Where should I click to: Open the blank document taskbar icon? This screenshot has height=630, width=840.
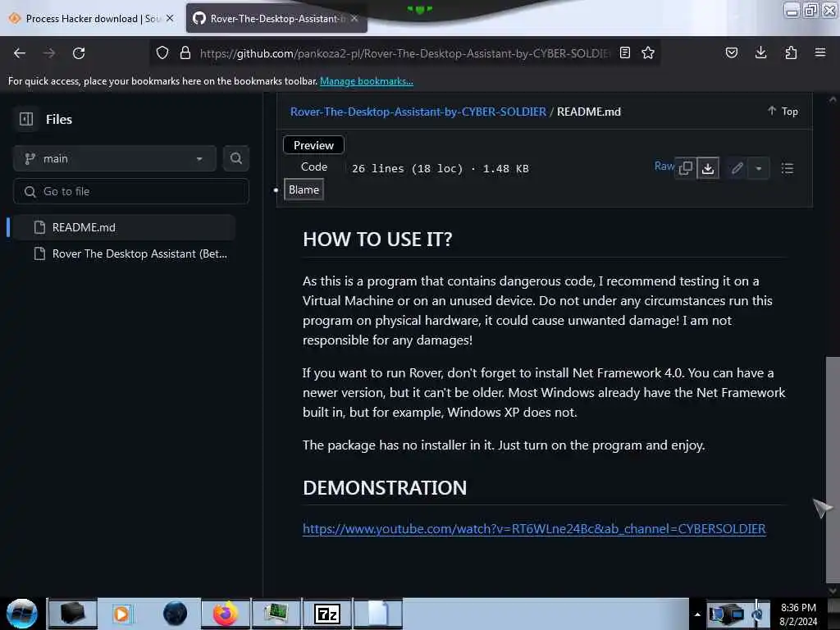[x=377, y=614]
